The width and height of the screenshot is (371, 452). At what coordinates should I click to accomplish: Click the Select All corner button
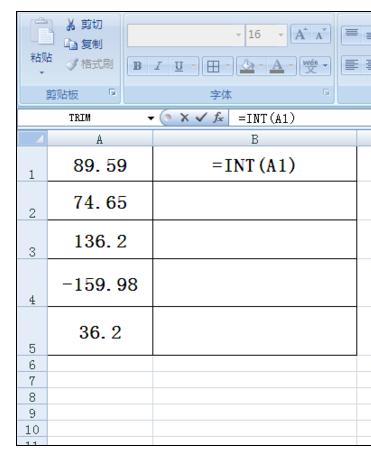[x=32, y=139]
